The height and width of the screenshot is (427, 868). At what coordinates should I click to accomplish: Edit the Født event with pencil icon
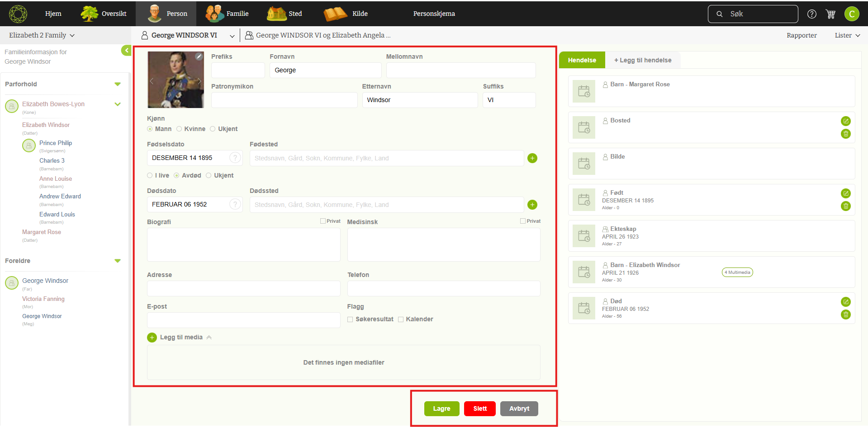click(845, 193)
